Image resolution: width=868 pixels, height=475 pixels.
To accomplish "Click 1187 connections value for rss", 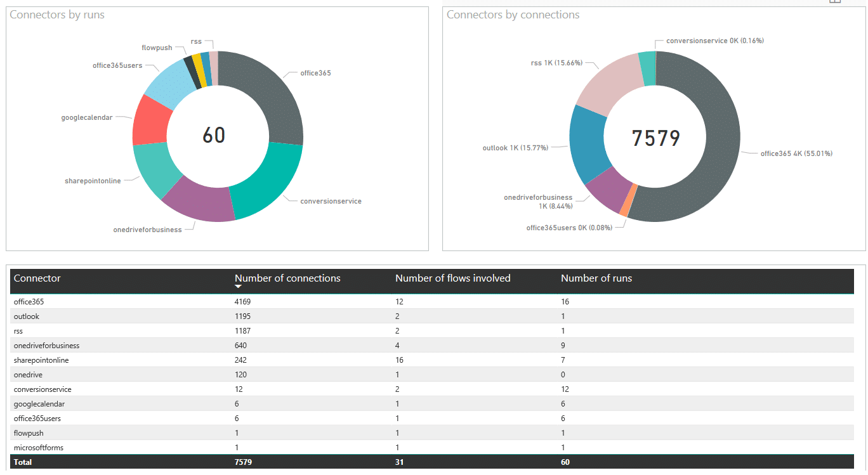I will point(243,331).
